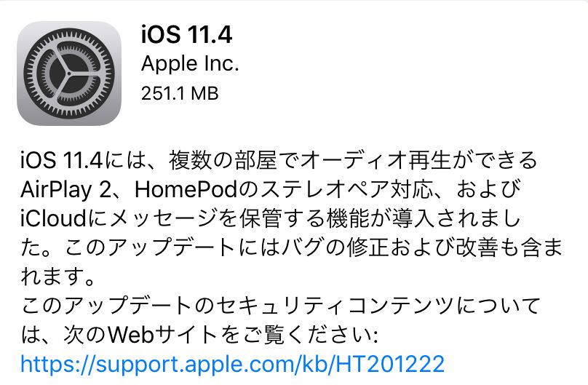Open the support.apple.com HT201222 link
This screenshot has height=385, width=588.
click(232, 363)
